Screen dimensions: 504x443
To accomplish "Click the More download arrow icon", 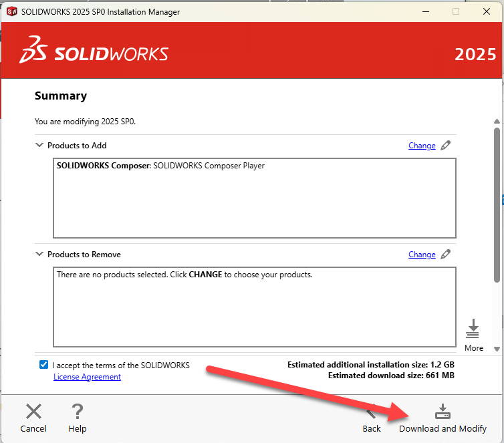I will point(473,329).
